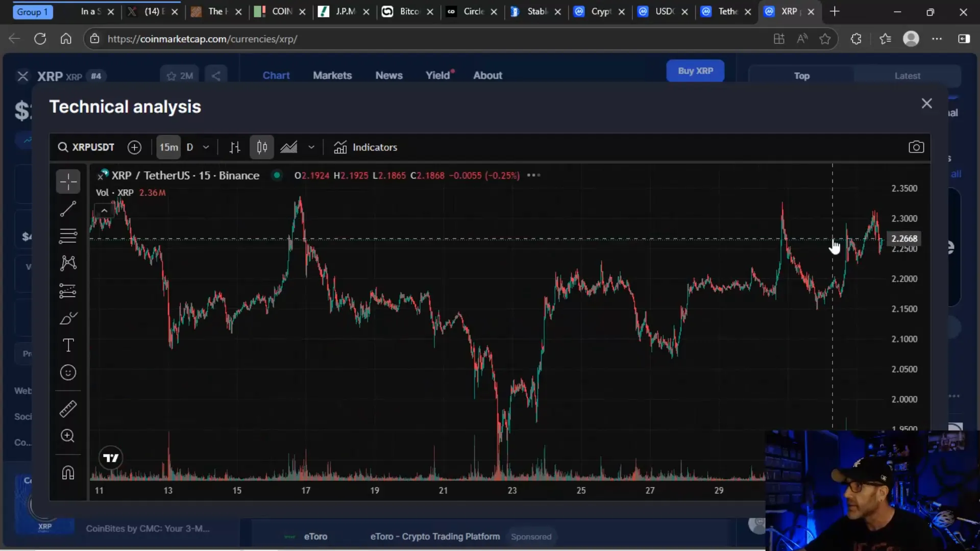
Task: Select the ruler measure tool
Action: 68,409
